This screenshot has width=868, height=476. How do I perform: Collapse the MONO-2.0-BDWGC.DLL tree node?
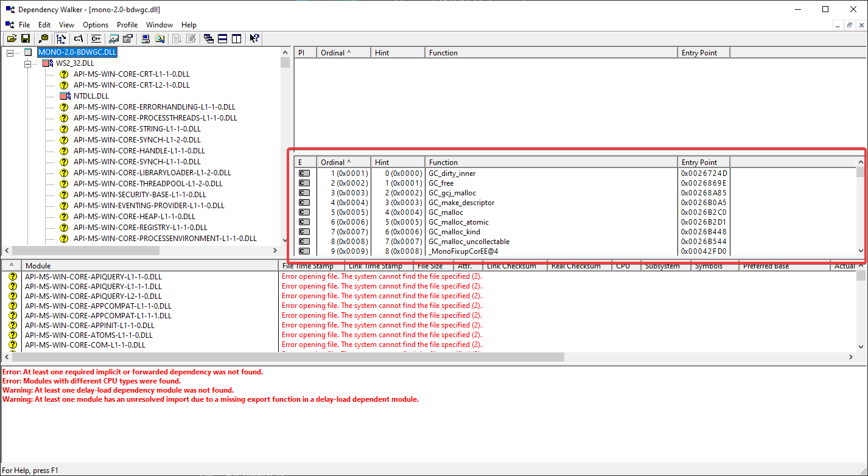pos(10,52)
